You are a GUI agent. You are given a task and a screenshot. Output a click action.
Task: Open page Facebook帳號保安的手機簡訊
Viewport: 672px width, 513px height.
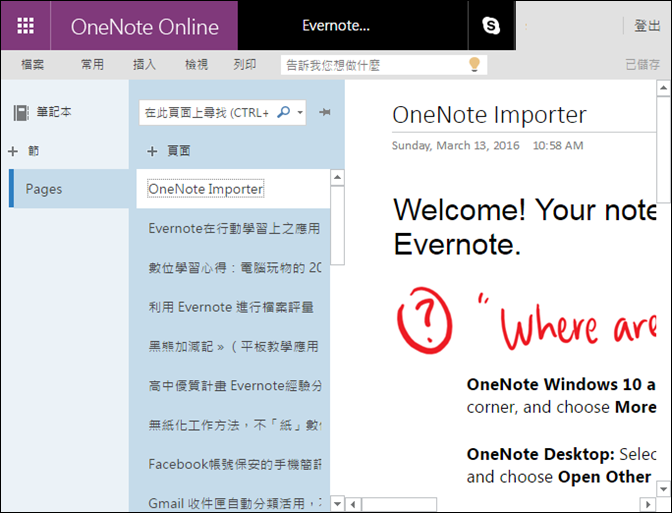[x=233, y=464]
